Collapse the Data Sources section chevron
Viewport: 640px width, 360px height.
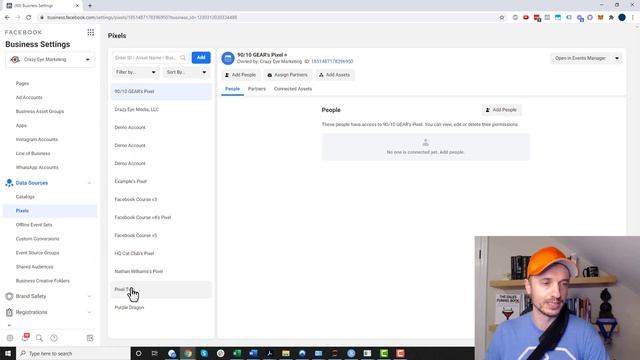pyautogui.click(x=89, y=183)
